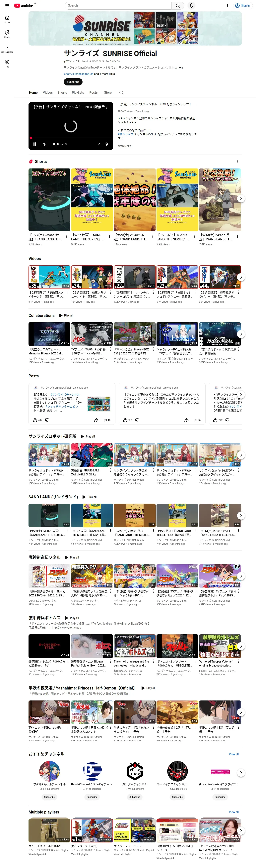Subscribe to the SUNRISE Official channel
This screenshot has width=256, height=868.
73,82
